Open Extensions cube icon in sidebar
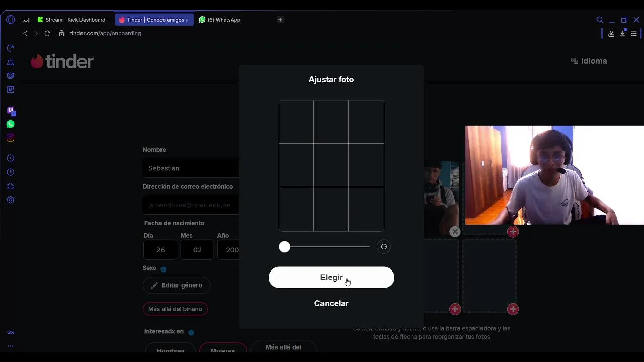This screenshot has width=644, height=362. (11, 186)
